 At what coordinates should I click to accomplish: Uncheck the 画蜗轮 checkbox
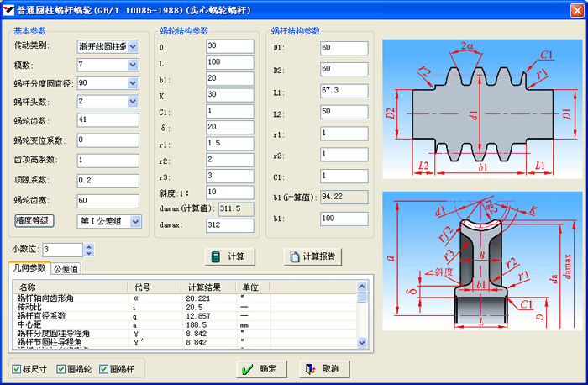coord(60,369)
